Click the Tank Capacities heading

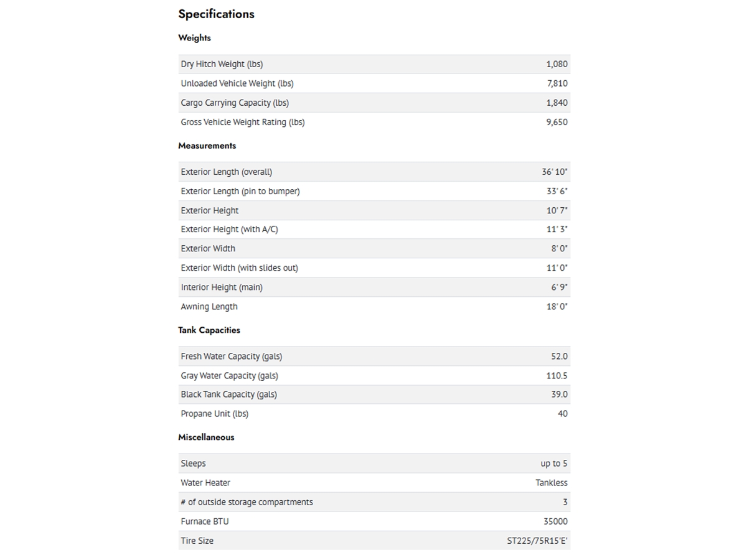coord(209,330)
